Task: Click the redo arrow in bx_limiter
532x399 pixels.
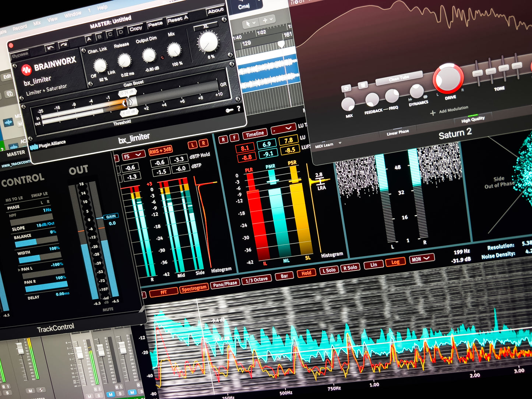Action: (63, 45)
